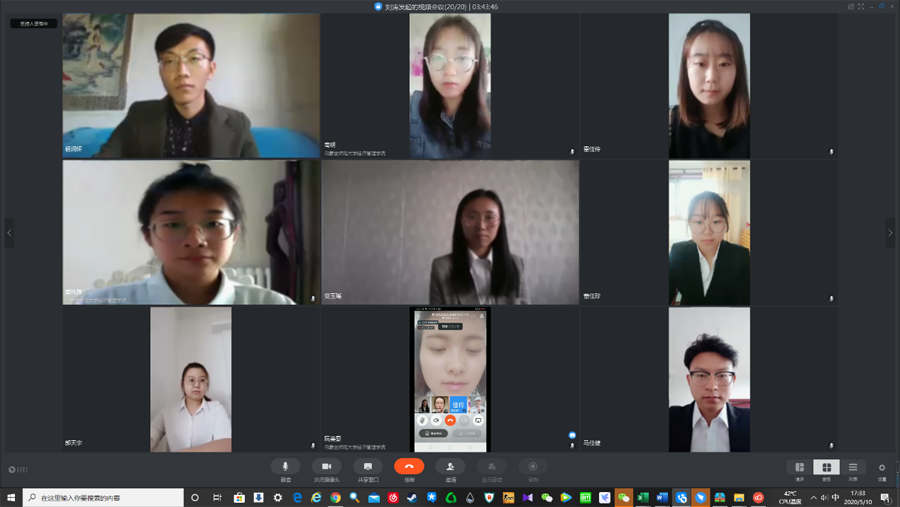900x507 pixels.
Task: Toggle the mic icon on top-right video tile
Action: click(x=831, y=152)
